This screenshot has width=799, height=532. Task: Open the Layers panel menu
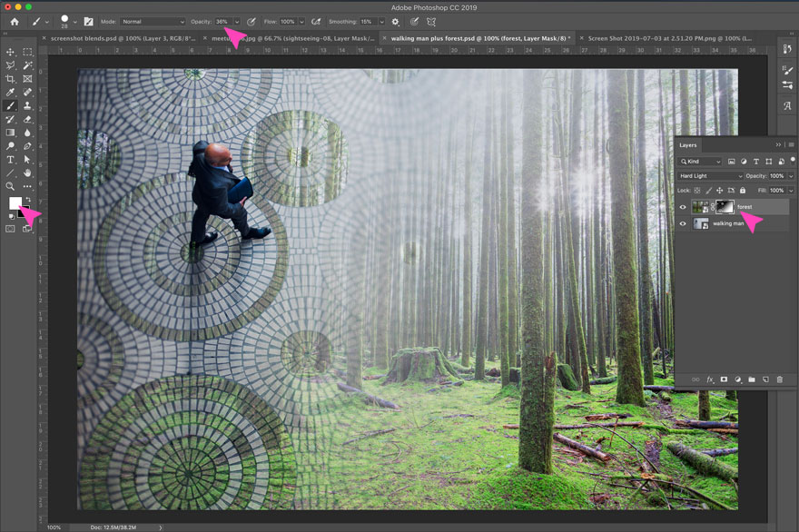(789, 143)
